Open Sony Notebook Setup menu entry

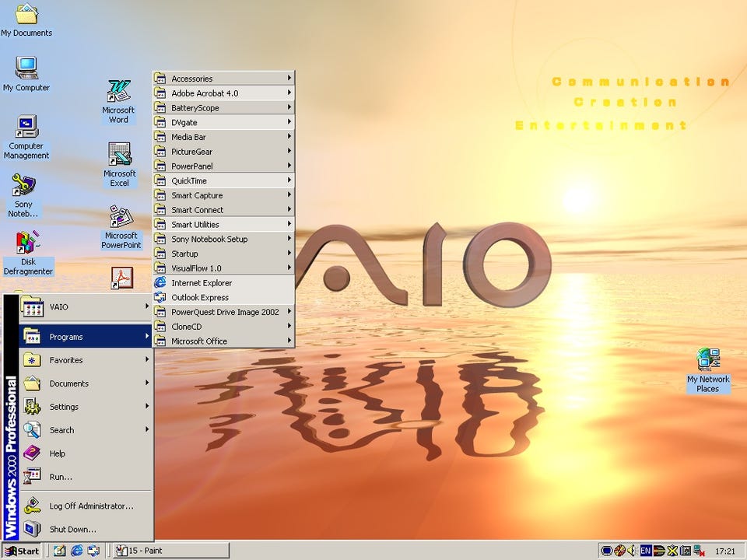tap(223, 239)
